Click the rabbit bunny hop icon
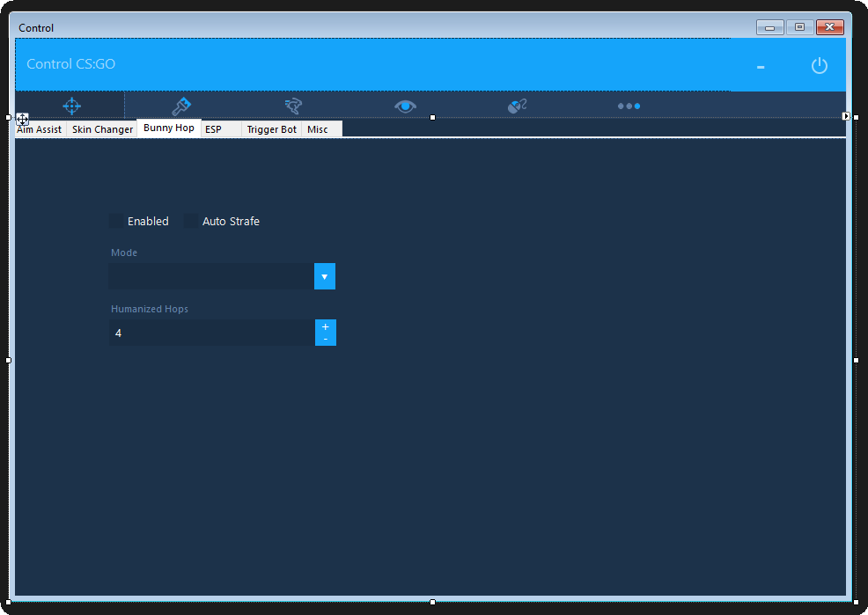The image size is (868, 615). pos(293,106)
